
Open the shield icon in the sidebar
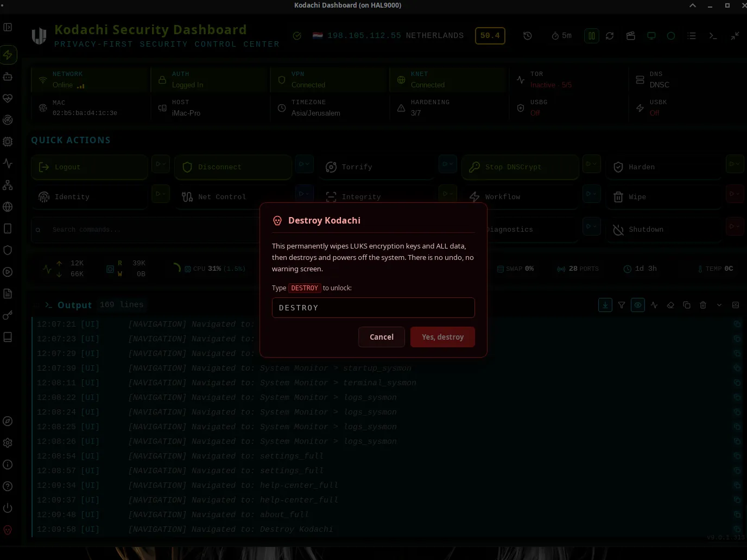(8, 250)
